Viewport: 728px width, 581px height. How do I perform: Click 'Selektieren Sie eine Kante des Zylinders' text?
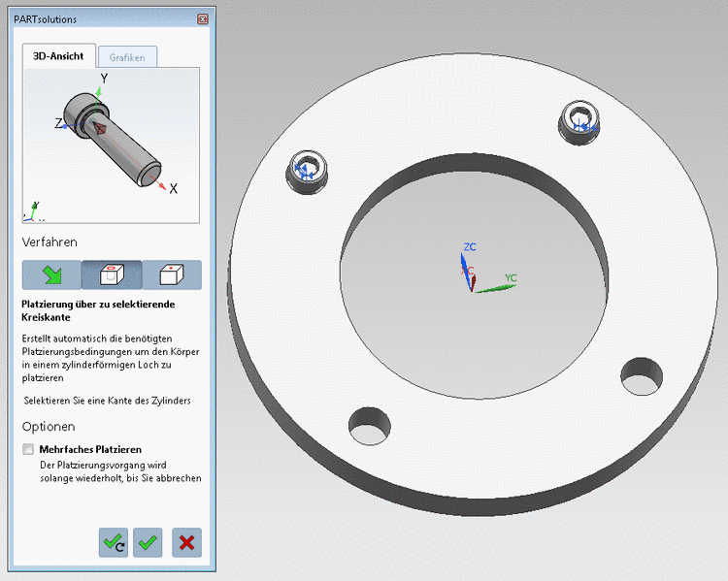coord(107,401)
